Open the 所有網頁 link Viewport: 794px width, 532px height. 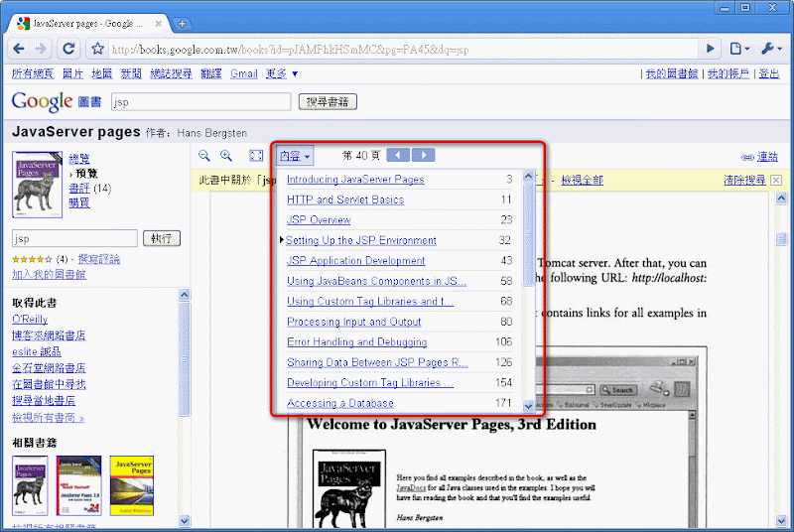[x=33, y=73]
